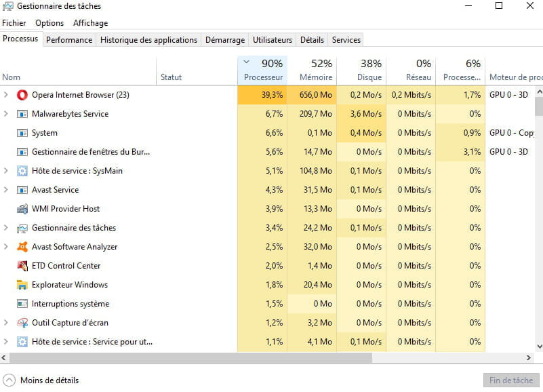543x392 pixels.
Task: Switch to Historique des applications tab
Action: [148, 40]
